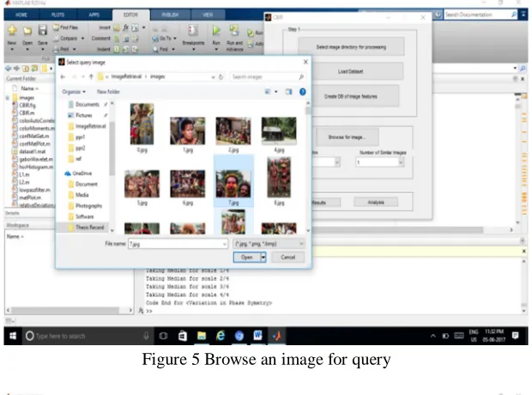This screenshot has height=395, width=532.
Task: Click the Run and Advance icon
Action: coord(234,31)
